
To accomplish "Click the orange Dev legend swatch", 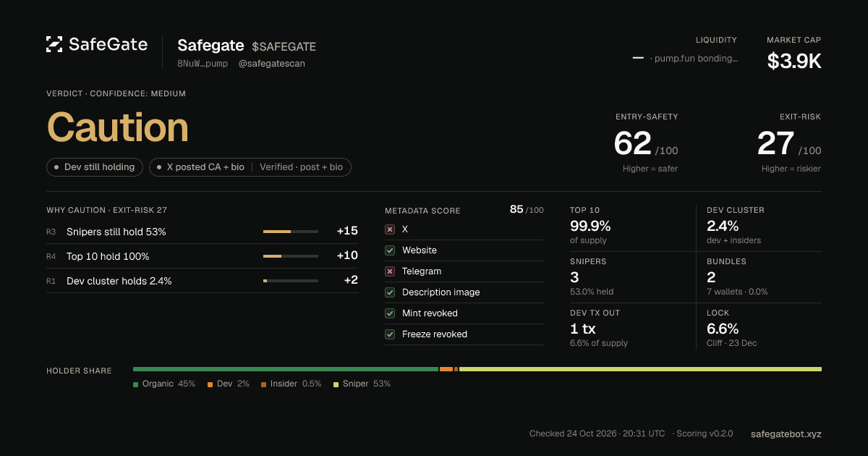I will pos(210,384).
